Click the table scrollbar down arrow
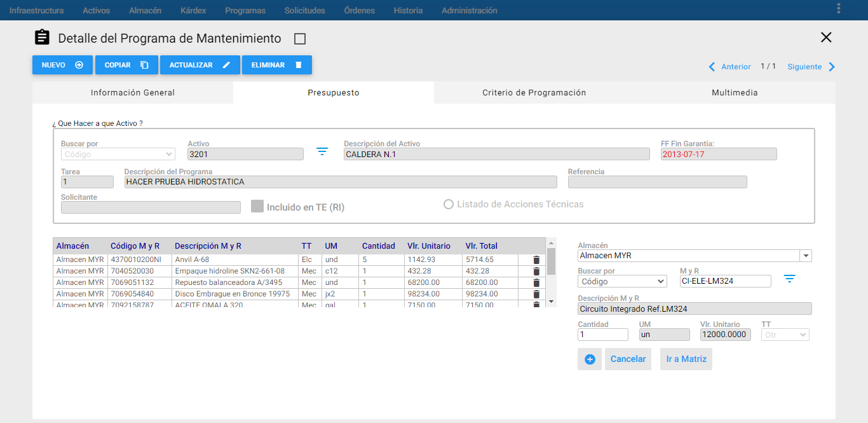Image resolution: width=868 pixels, height=423 pixels. coord(551,301)
